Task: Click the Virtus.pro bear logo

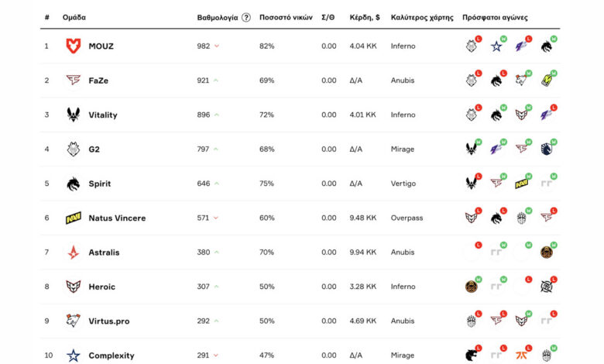Action: pyautogui.click(x=74, y=321)
